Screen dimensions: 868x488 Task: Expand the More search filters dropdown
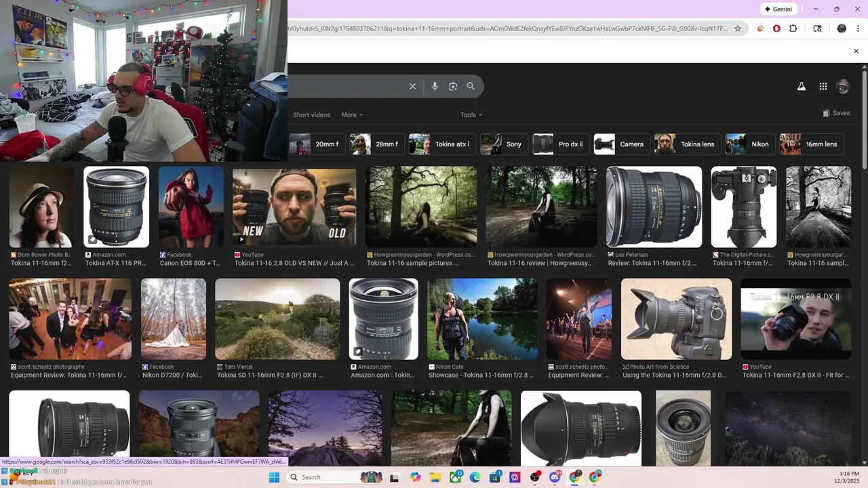tap(352, 115)
